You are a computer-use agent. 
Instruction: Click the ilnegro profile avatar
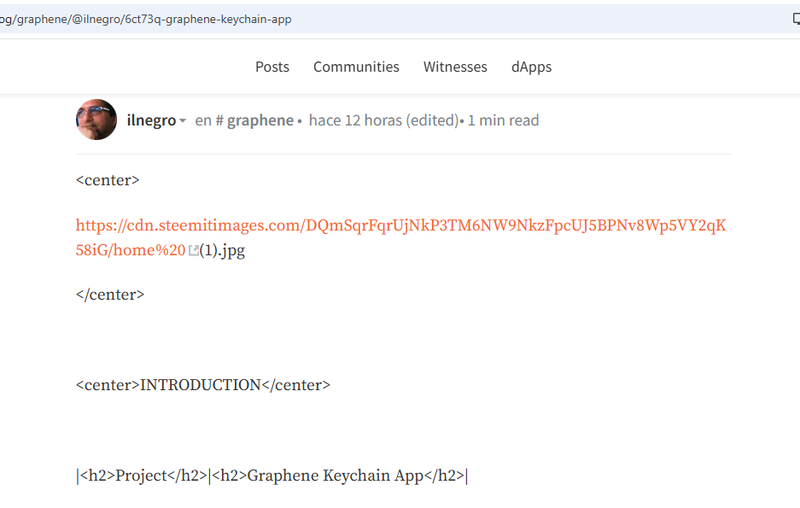point(96,120)
